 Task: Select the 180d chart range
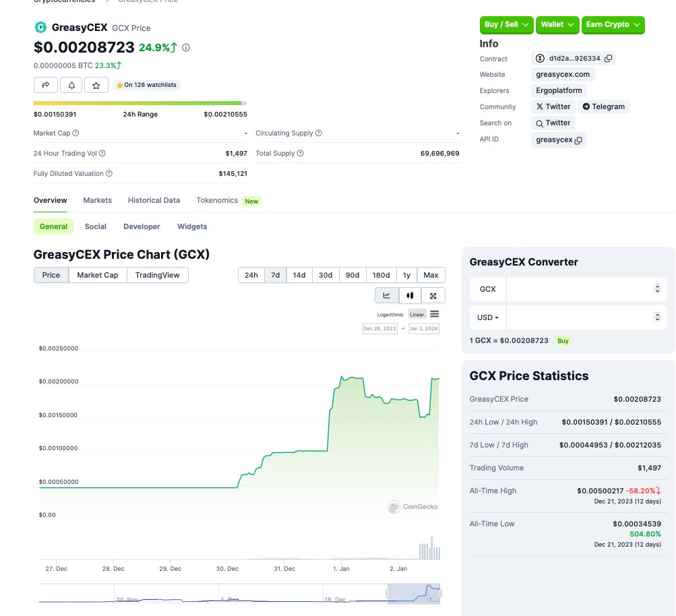point(381,275)
